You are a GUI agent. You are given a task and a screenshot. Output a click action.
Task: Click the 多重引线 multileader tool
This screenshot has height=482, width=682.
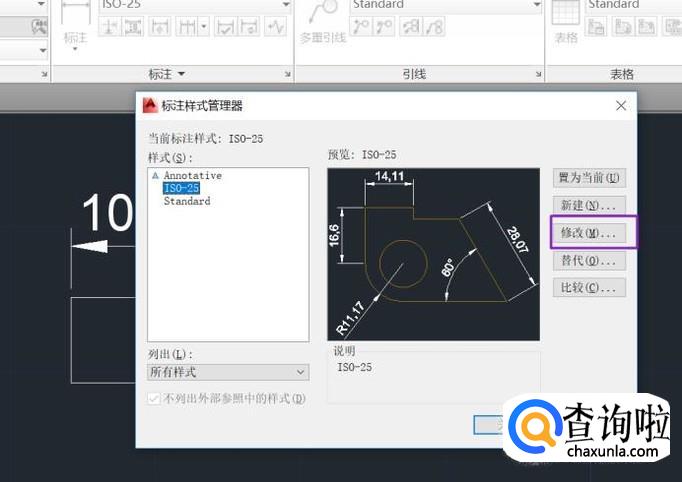(x=323, y=23)
